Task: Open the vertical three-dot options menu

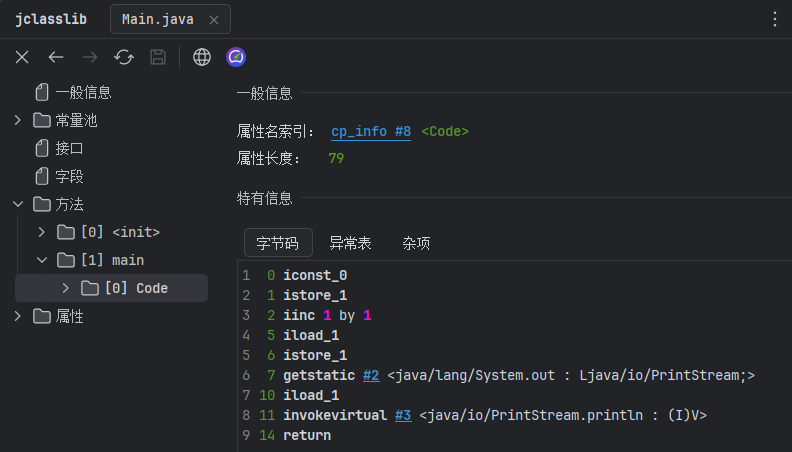Action: click(x=774, y=19)
